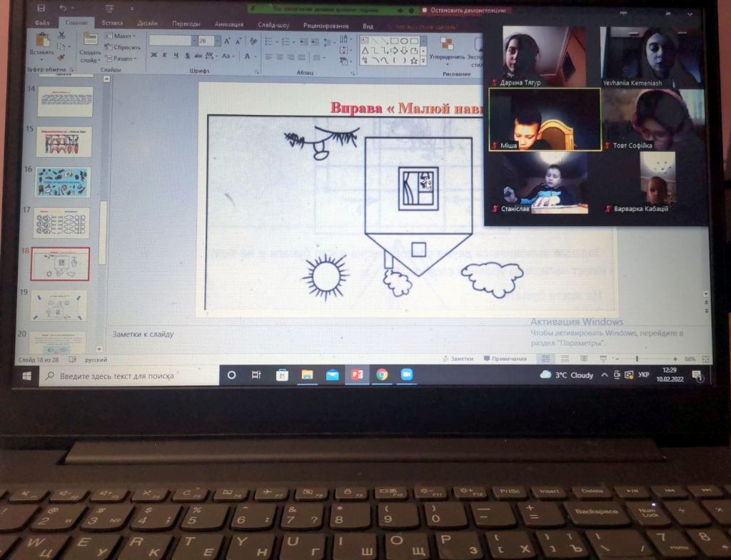Open the Insert (Вставка) ribbon tab

(112, 24)
